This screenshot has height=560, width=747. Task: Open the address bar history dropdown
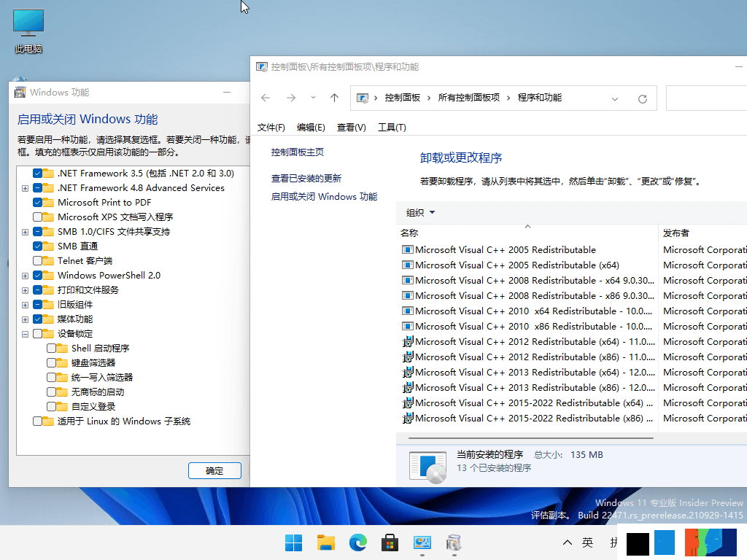pos(614,98)
